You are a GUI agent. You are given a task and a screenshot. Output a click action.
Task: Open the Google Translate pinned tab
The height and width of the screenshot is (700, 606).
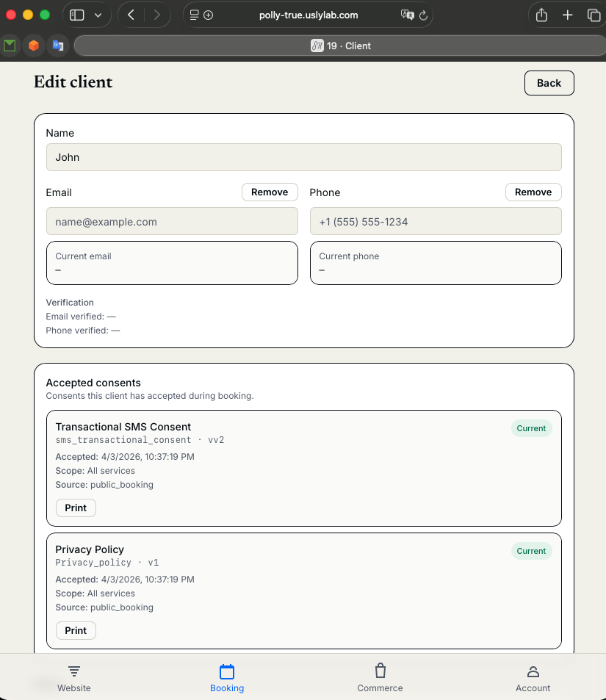(x=58, y=46)
